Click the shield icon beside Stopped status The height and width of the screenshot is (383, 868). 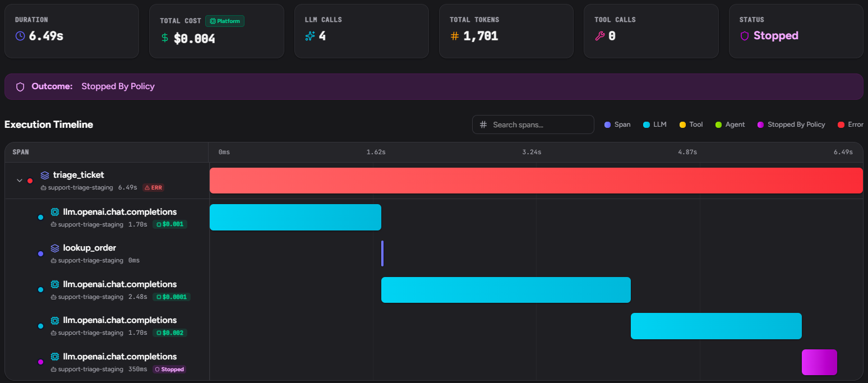[x=745, y=36]
